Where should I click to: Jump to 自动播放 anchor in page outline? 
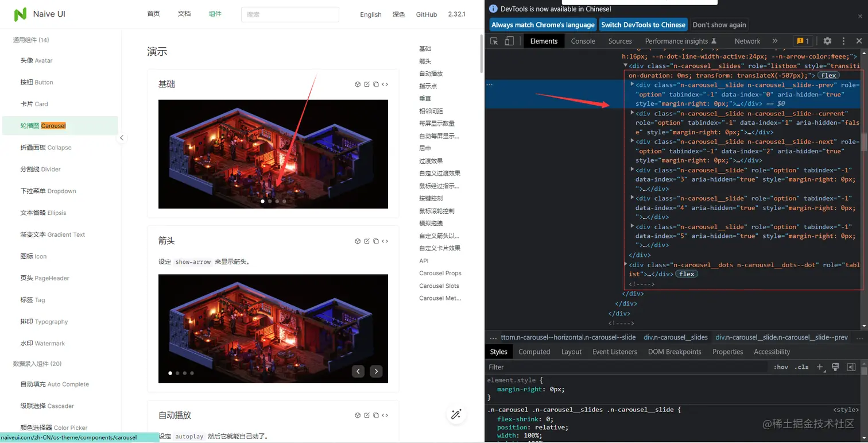[x=431, y=74]
